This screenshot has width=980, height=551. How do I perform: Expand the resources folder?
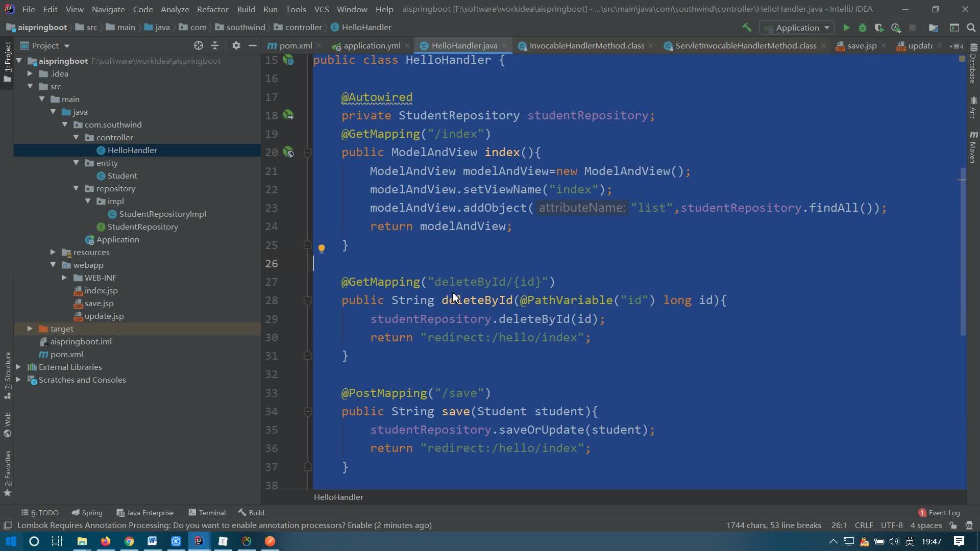(53, 252)
